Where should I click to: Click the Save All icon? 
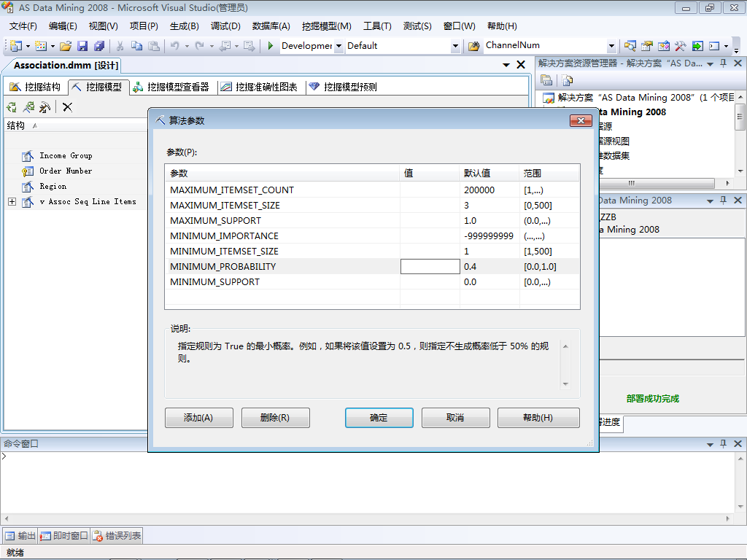pos(99,46)
